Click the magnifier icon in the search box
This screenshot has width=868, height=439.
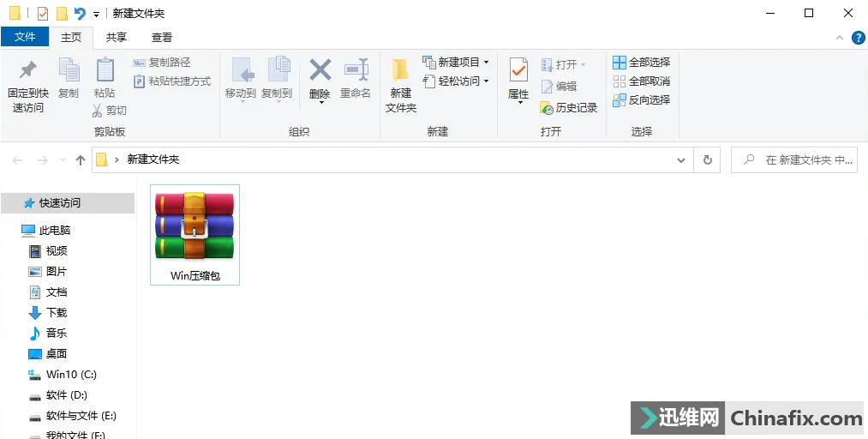point(749,159)
